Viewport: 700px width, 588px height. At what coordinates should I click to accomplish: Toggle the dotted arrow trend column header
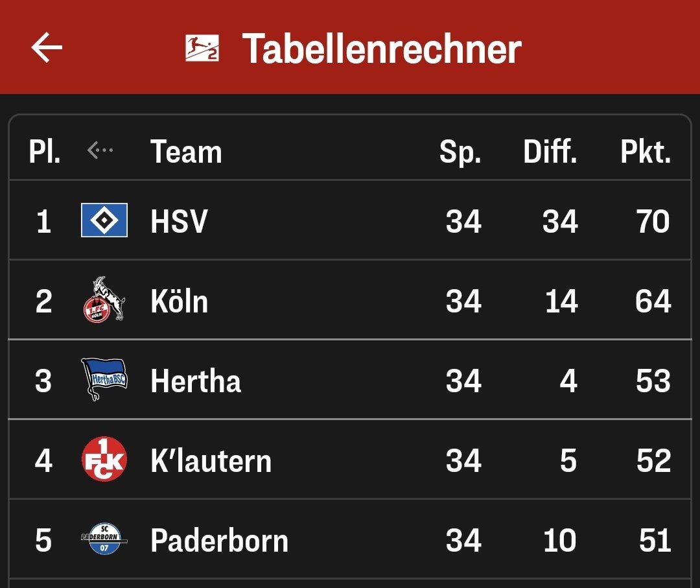click(100, 150)
